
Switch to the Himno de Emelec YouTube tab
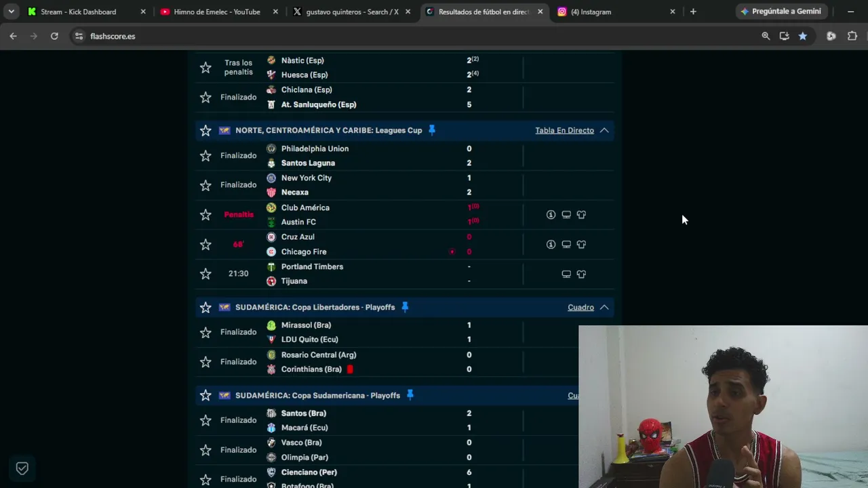pyautogui.click(x=220, y=12)
